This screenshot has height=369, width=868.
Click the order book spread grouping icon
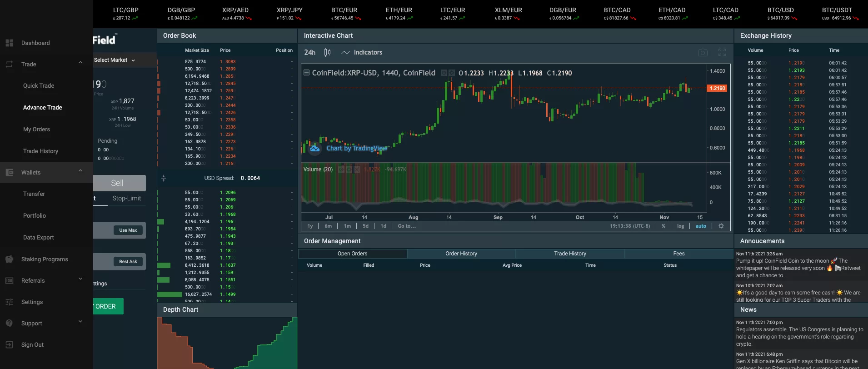coord(164,178)
